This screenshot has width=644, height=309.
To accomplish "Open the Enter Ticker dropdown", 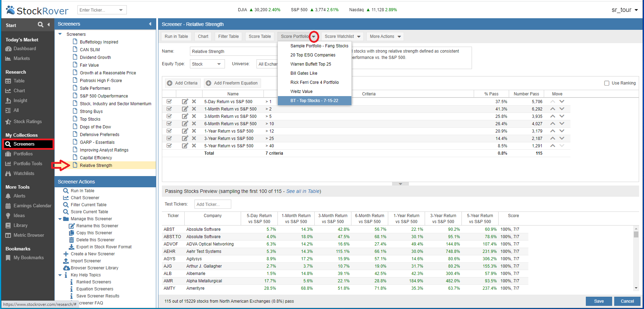I will click(x=121, y=10).
